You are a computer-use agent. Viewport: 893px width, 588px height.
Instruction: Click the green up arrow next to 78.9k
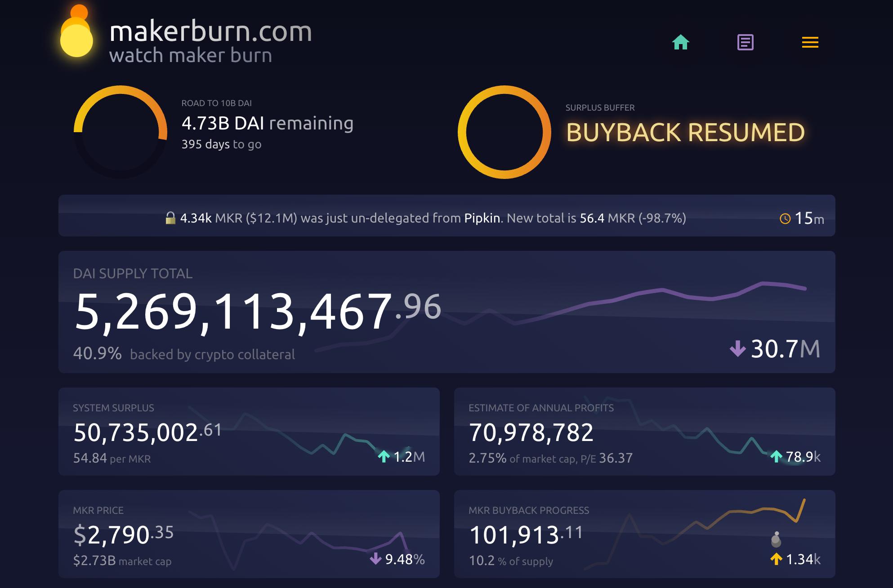click(776, 456)
